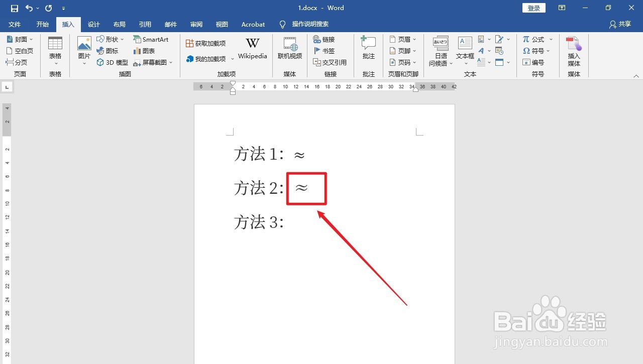Switch to the 布局 tab
Image resolution: width=643 pixels, height=364 pixels.
point(120,24)
